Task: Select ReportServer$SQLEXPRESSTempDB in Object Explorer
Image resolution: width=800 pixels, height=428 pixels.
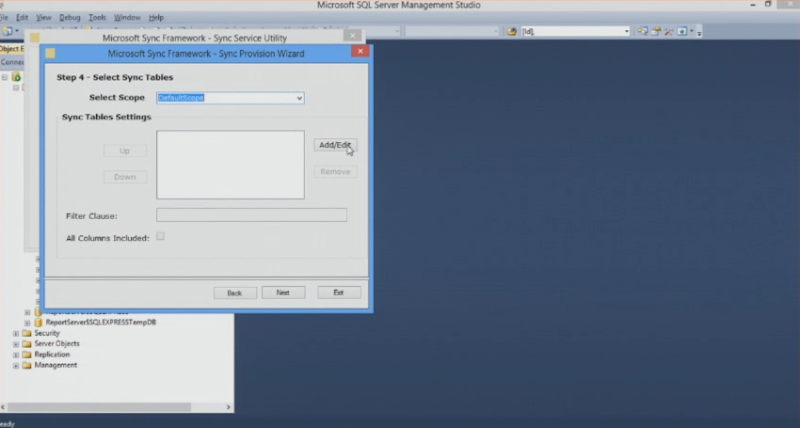Action: [x=101, y=322]
